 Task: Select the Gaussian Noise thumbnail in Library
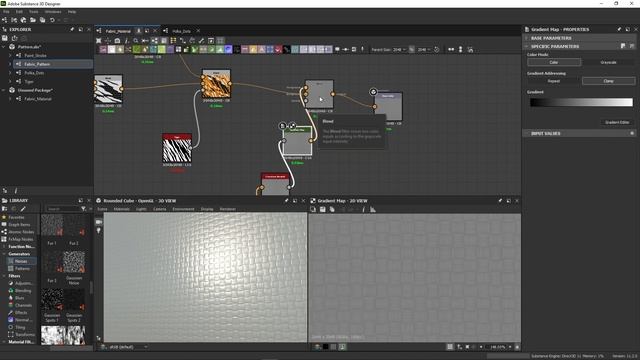pos(74,262)
